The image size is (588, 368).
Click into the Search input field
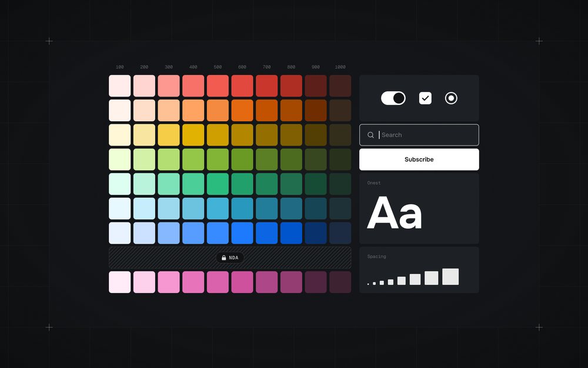[x=419, y=135]
